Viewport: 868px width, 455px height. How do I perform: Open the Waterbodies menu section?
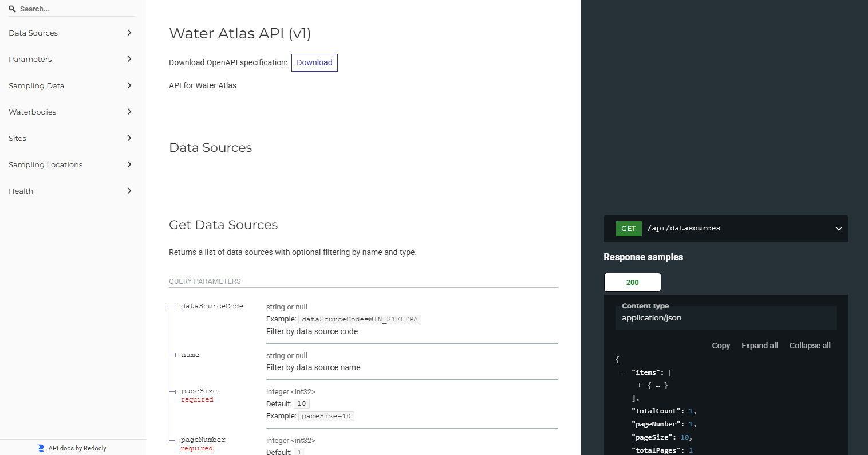pyautogui.click(x=33, y=112)
